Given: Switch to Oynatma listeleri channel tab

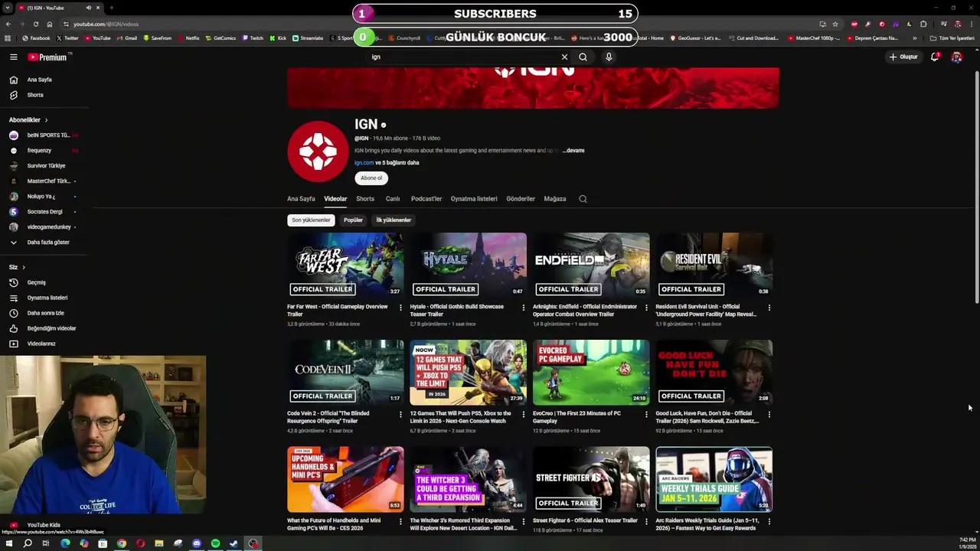Looking at the screenshot, I should pos(474,199).
